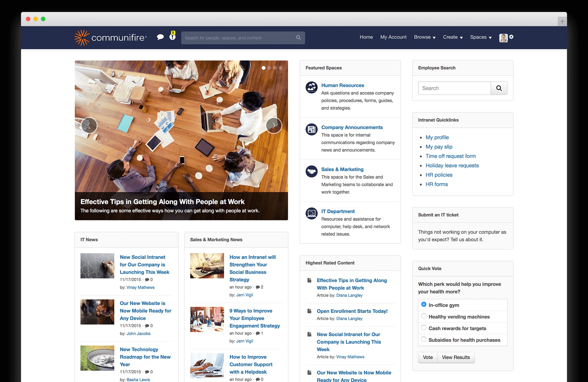Screen dimensions: 588x382
Task: Click the next arrow on the featured slideshow
Action: (x=274, y=125)
